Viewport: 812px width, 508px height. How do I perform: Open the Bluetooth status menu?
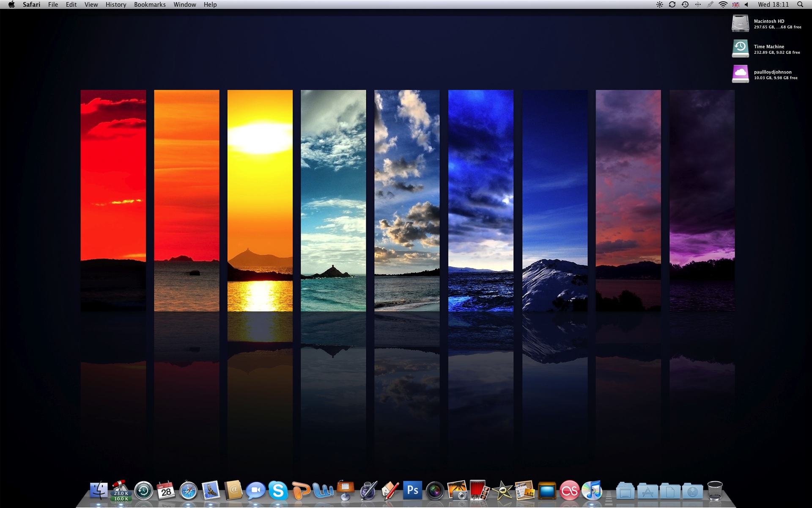698,5
